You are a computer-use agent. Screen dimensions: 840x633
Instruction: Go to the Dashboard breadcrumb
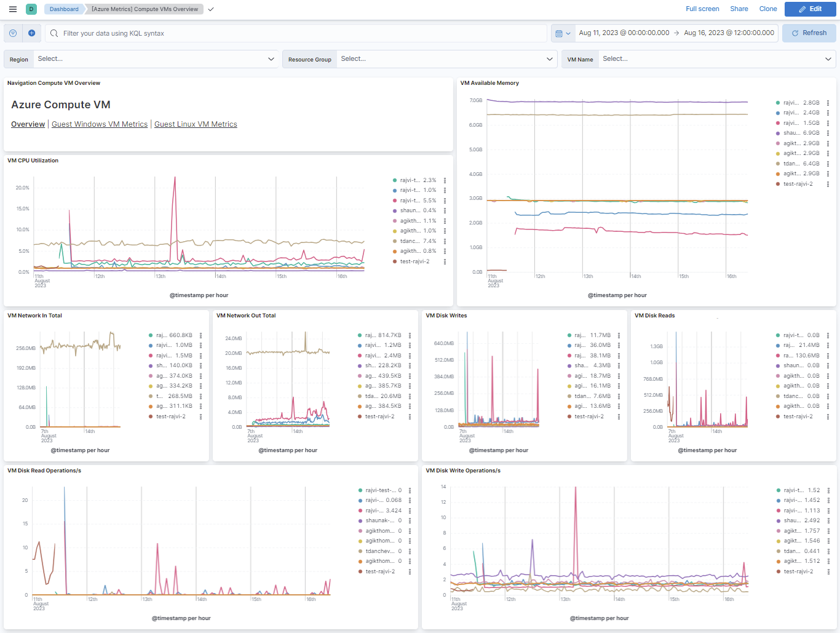[x=64, y=9]
